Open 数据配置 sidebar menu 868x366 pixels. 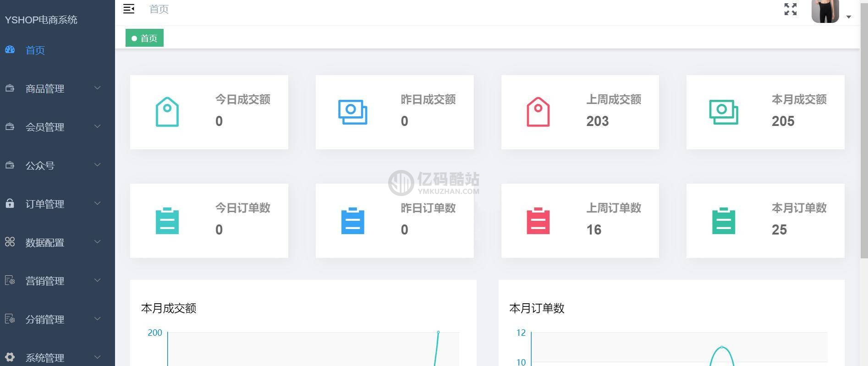point(57,242)
